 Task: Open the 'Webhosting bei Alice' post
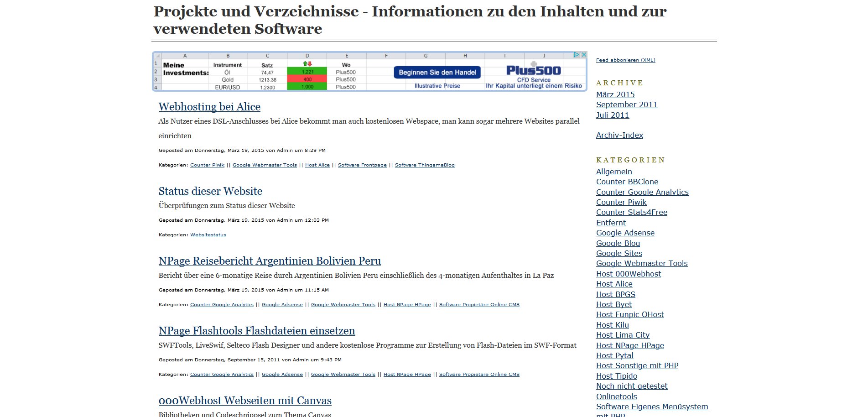209,107
